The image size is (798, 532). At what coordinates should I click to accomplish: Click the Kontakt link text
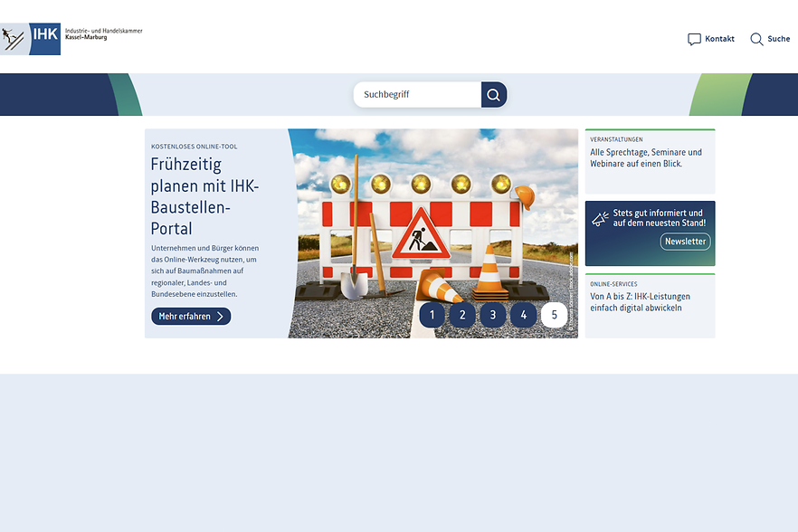[719, 39]
